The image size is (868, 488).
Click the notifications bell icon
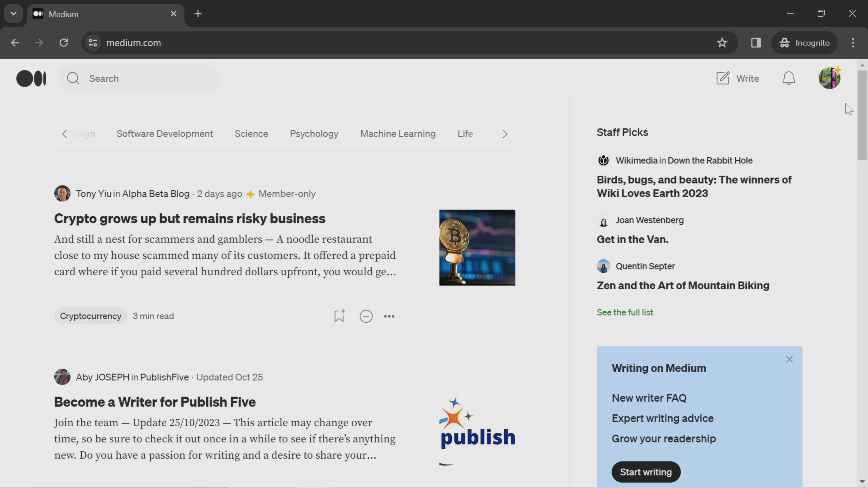[x=789, y=78]
